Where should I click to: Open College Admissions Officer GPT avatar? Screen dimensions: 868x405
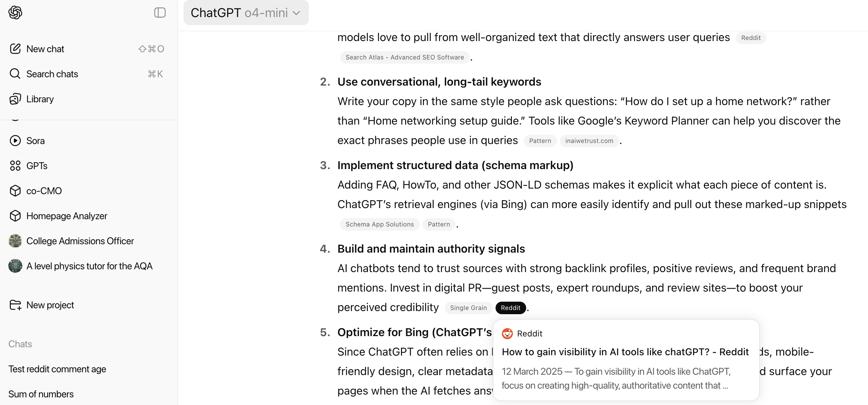pyautogui.click(x=15, y=241)
